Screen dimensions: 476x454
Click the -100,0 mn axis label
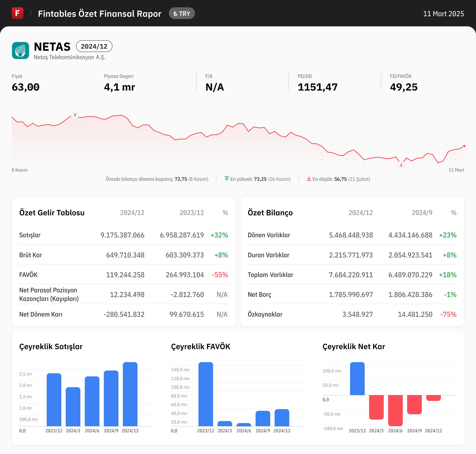point(333,429)
